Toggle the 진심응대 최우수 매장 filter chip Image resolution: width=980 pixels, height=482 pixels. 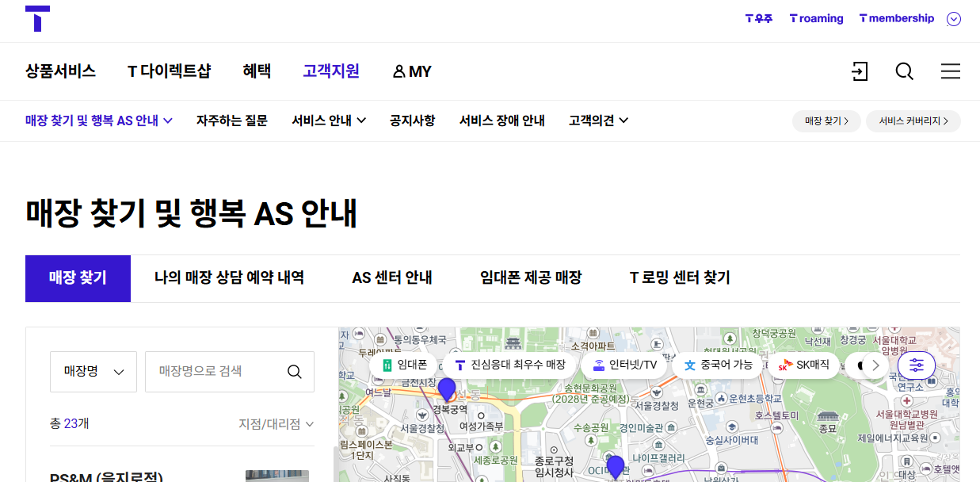pyautogui.click(x=509, y=365)
